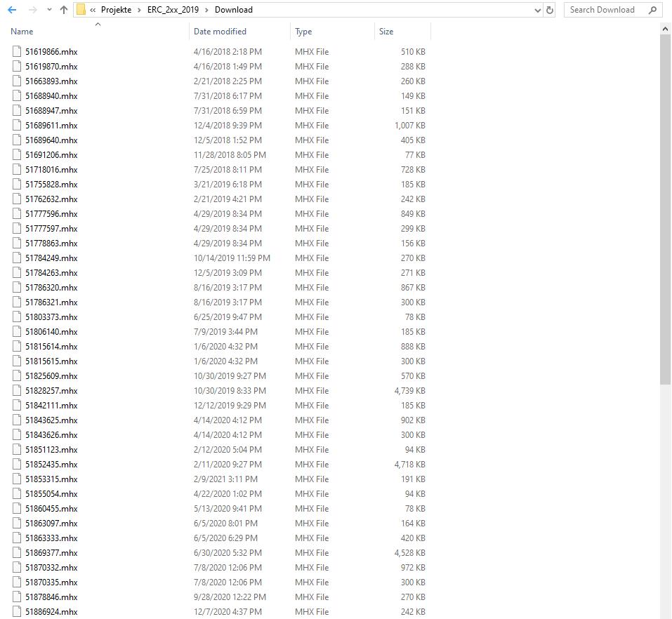Image resolution: width=672 pixels, height=619 pixels.
Task: Click file 51863097.mhx
Action: pyautogui.click(x=51, y=523)
